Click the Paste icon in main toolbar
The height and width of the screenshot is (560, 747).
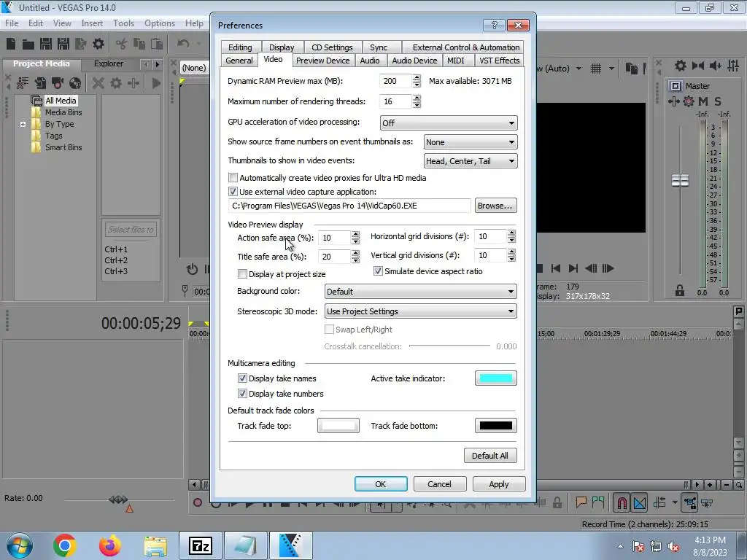pyautogui.click(x=156, y=44)
